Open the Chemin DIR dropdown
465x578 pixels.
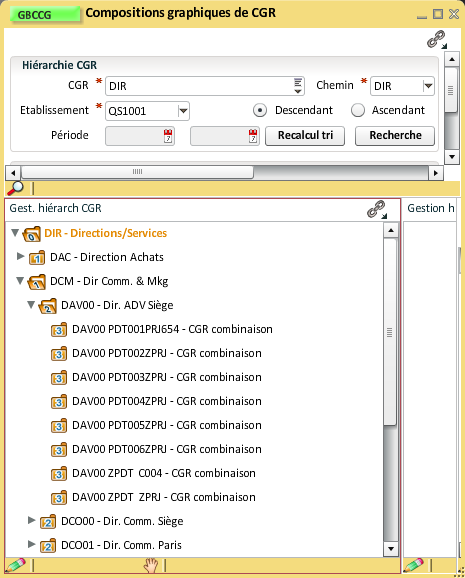point(428,86)
